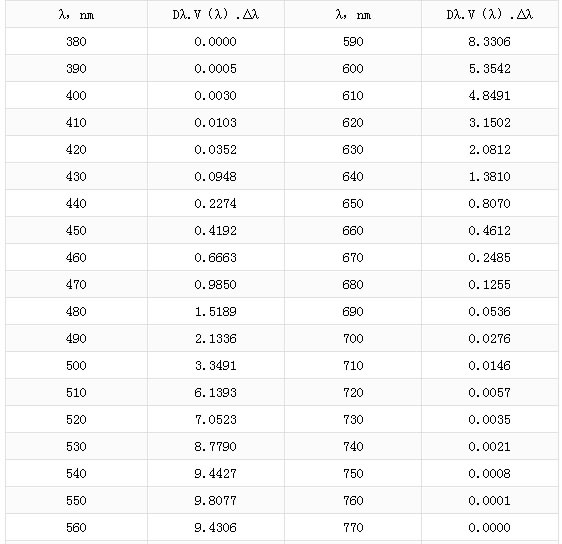Click the value 0.0005 for 390 nm
562x544 pixels.
(216, 68)
